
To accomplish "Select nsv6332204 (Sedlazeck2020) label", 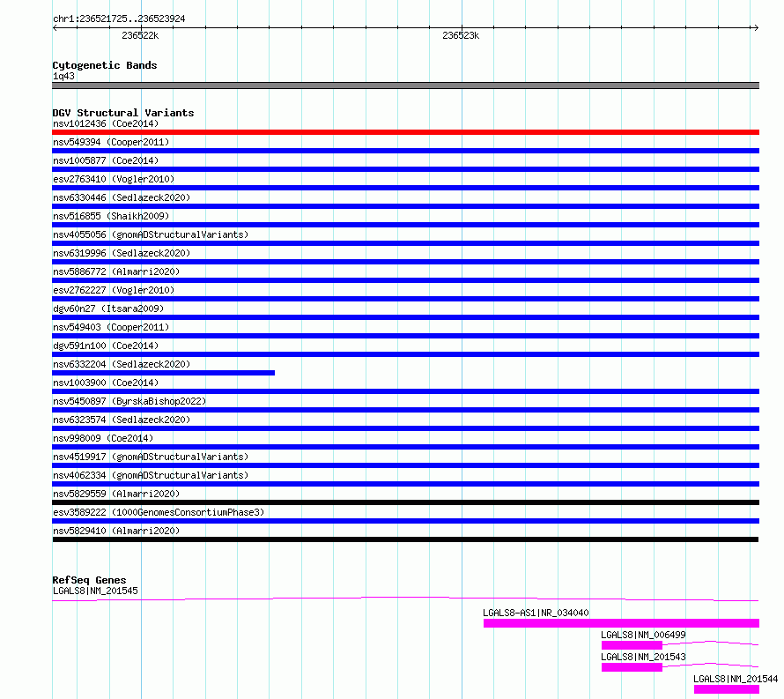I will [x=122, y=364].
